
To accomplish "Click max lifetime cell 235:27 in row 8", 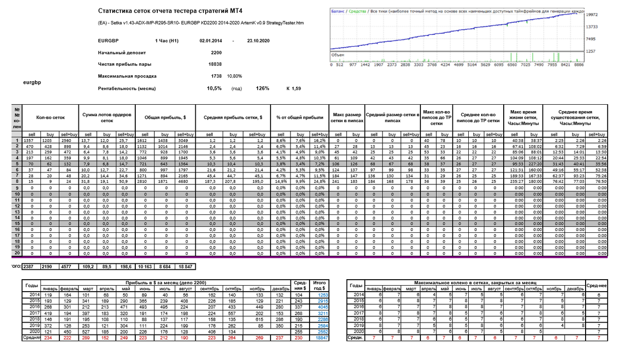I will 513,181.
